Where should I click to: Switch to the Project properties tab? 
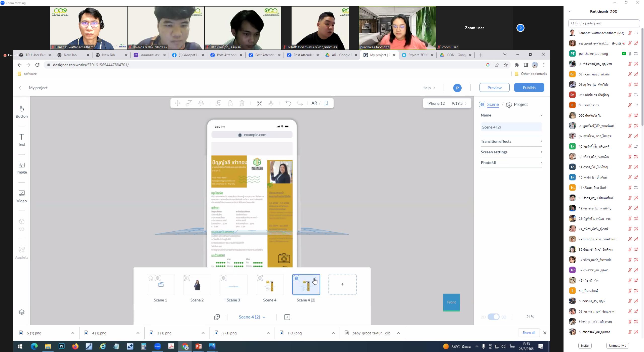(517, 104)
